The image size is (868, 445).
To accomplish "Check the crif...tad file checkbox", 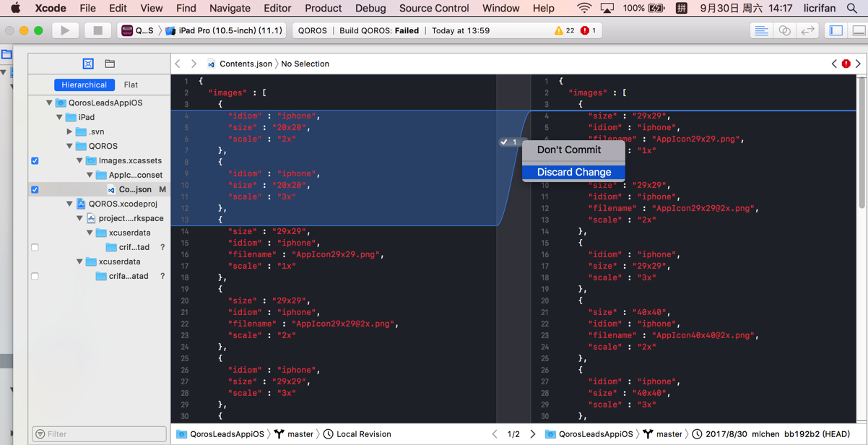I will (x=35, y=247).
